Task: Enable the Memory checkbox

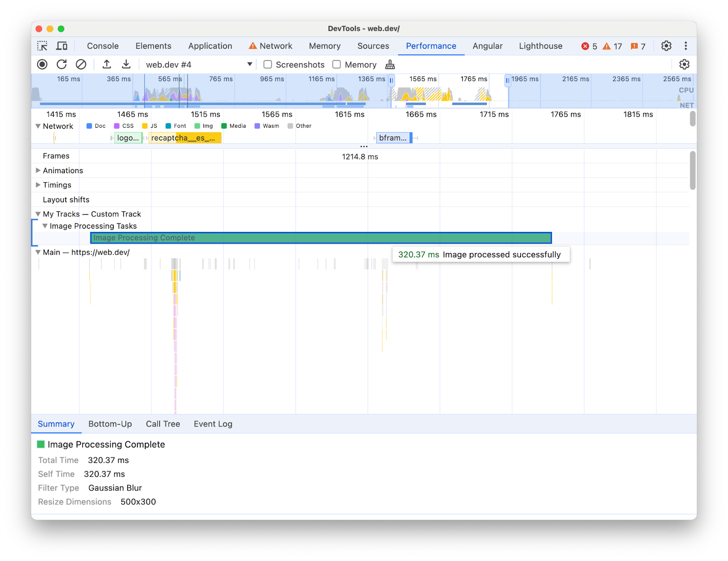Action: point(336,64)
